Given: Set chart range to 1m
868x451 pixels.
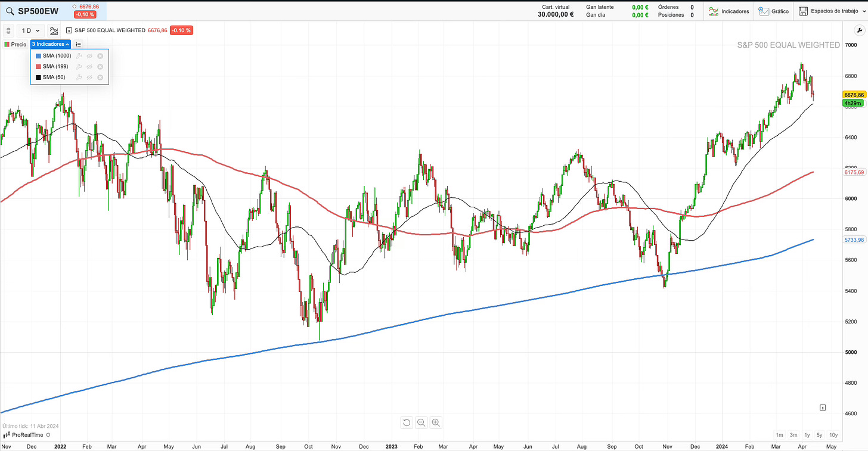Looking at the screenshot, I should 779,435.
